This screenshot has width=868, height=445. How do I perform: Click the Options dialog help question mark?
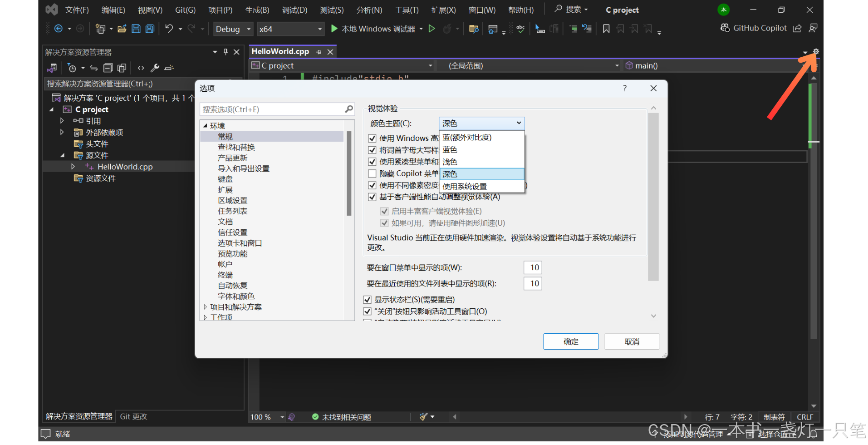[x=625, y=88]
